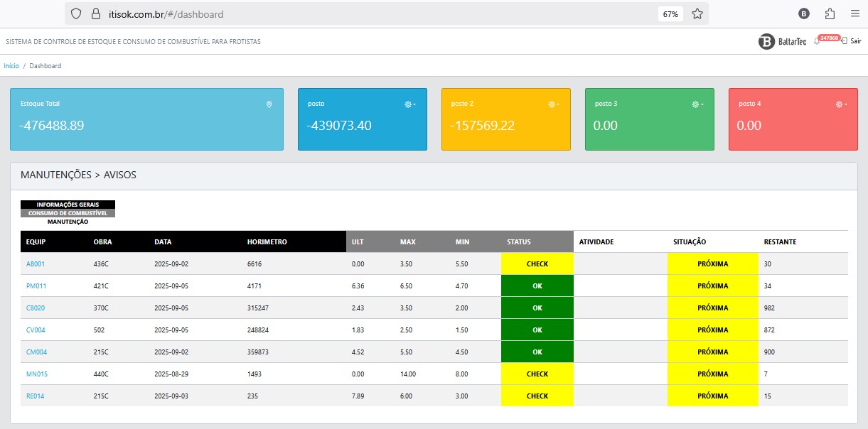
Task: Click the tracking protection shield icon
Action: click(x=76, y=13)
